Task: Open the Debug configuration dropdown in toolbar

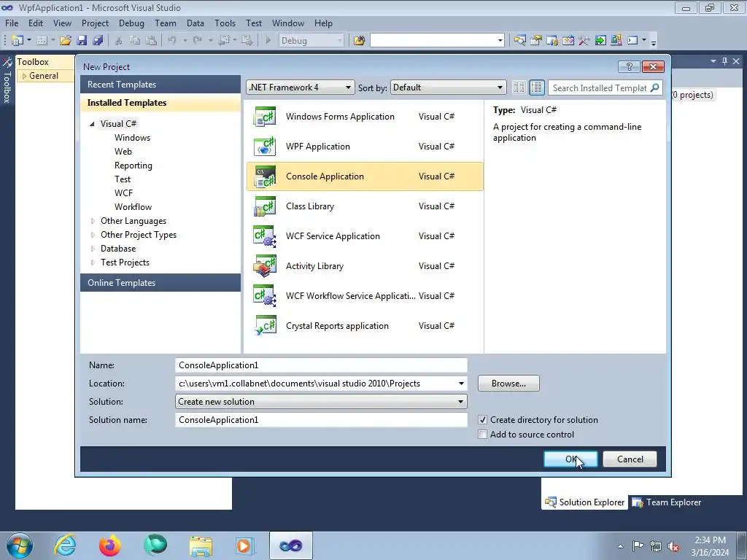Action: [311, 41]
